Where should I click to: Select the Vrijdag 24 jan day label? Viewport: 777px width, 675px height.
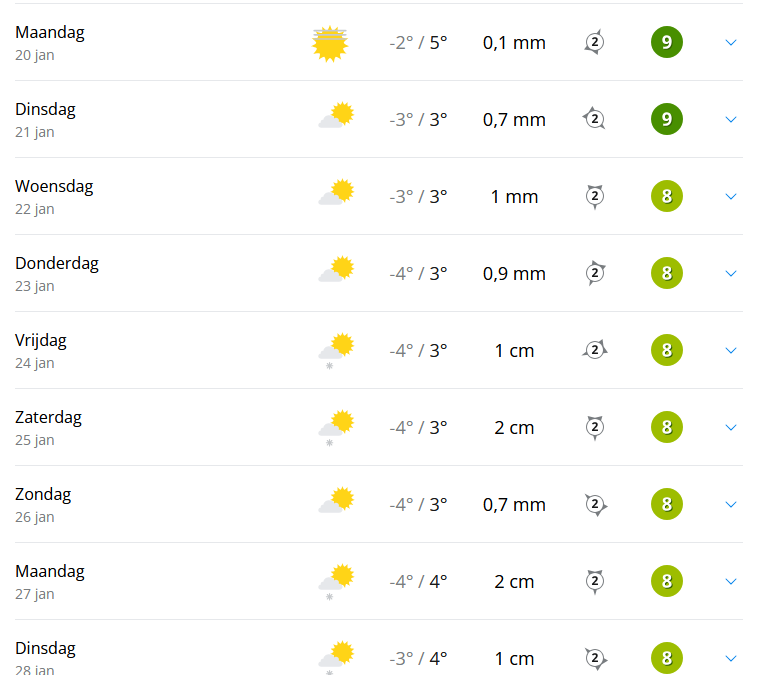[41, 341]
